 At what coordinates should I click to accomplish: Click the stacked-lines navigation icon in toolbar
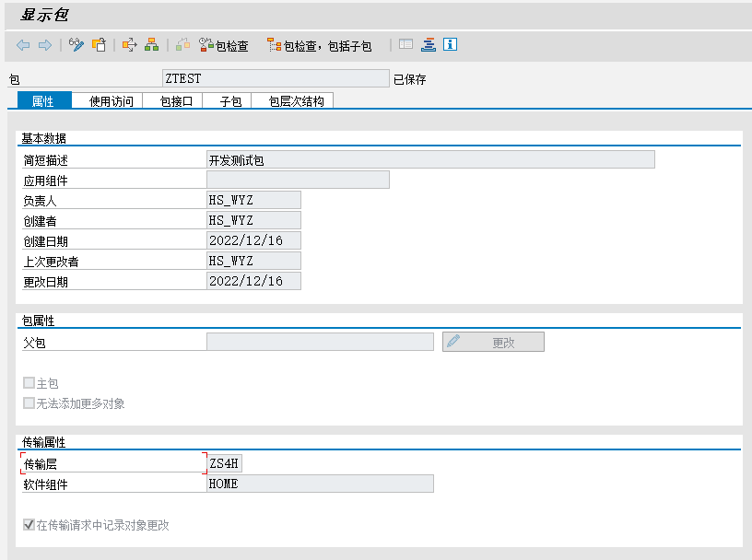pyautogui.click(x=429, y=45)
